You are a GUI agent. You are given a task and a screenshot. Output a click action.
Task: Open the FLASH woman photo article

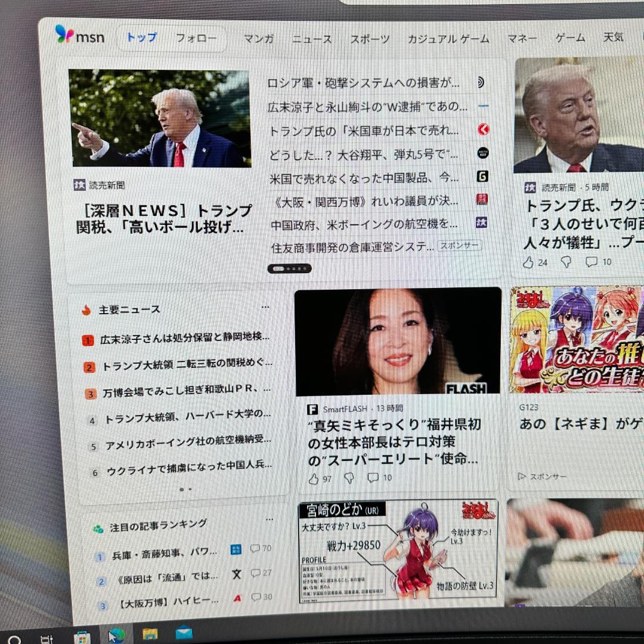click(x=398, y=342)
